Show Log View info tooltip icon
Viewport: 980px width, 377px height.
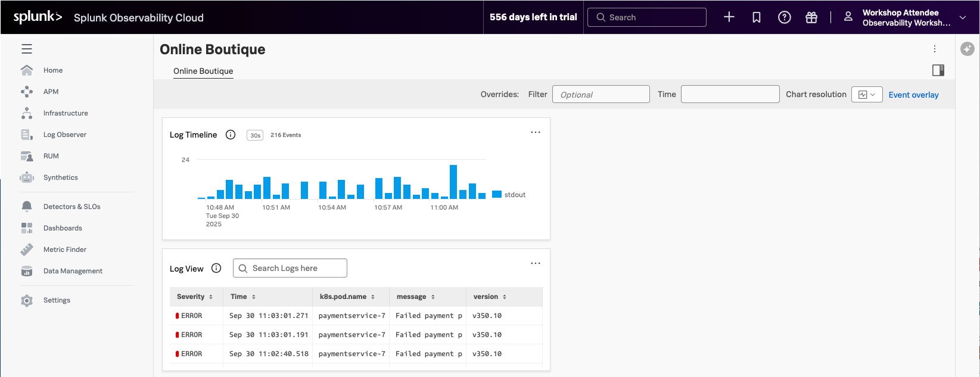click(216, 268)
